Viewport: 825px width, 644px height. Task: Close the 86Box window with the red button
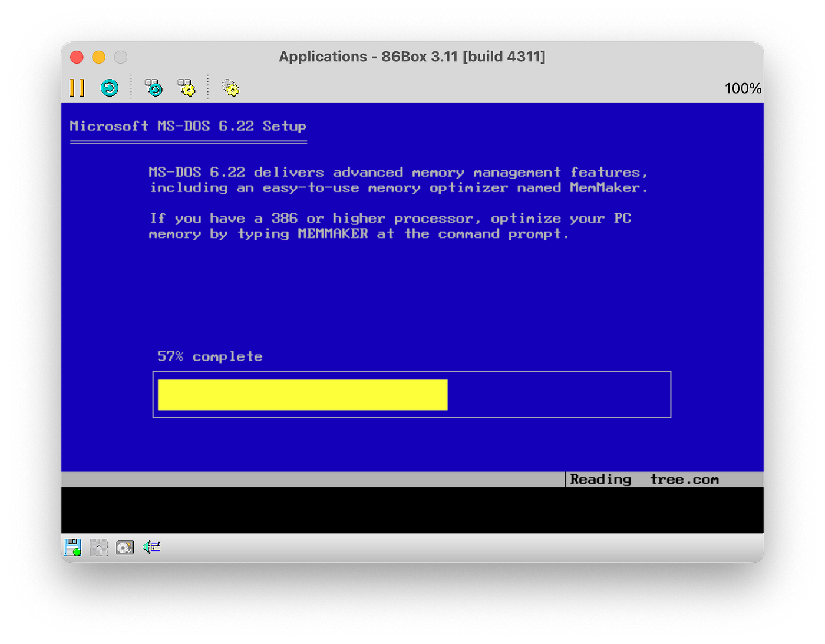[x=77, y=57]
